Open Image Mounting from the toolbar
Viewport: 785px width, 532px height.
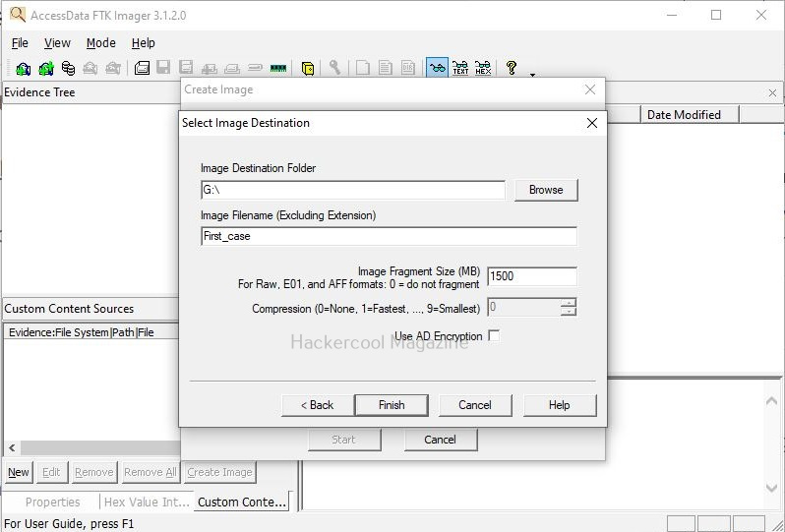pyautogui.click(x=68, y=68)
